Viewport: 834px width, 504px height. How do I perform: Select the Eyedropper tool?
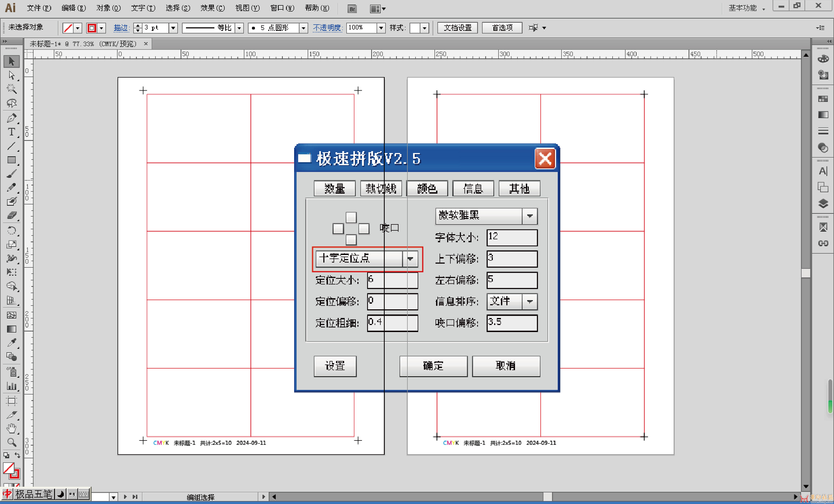[12, 343]
